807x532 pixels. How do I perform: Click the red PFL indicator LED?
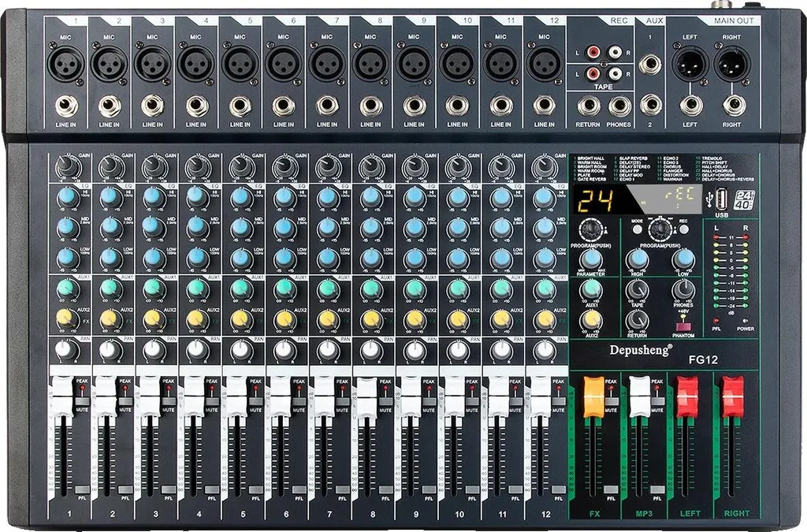(716, 319)
